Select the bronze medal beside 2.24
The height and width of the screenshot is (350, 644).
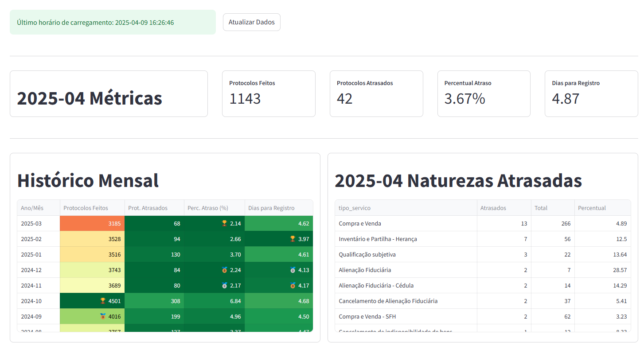(224, 270)
